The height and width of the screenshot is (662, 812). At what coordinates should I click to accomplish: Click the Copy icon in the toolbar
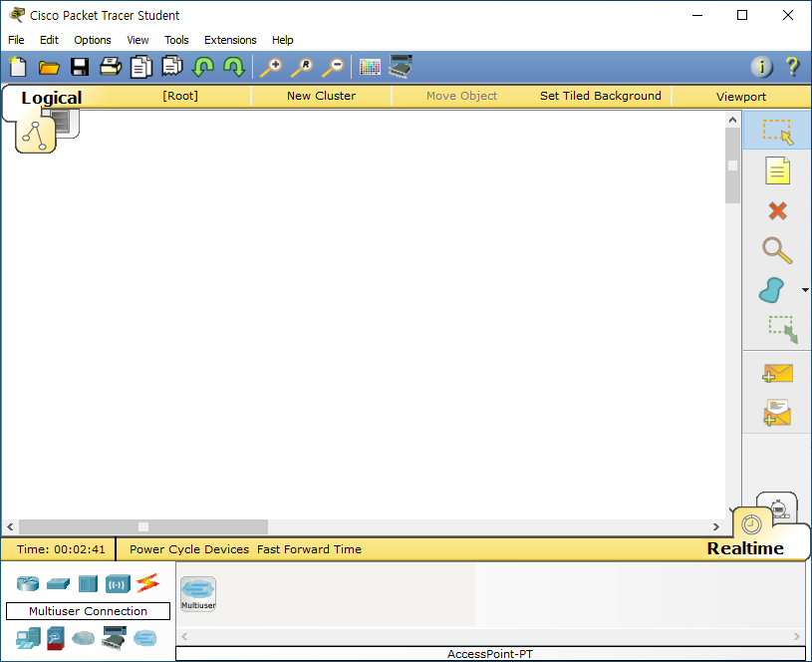[140, 68]
